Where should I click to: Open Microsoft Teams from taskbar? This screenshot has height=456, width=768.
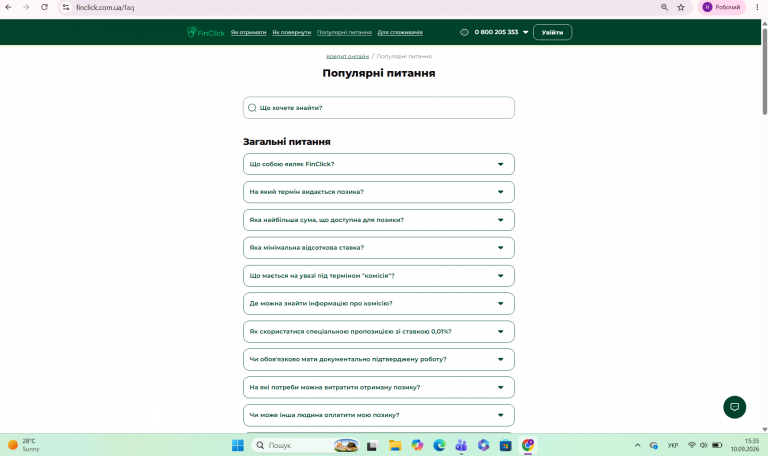[x=461, y=445]
